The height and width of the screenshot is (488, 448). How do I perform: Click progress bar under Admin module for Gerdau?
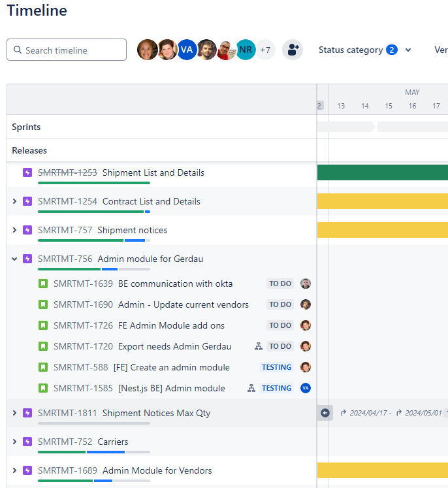point(94,269)
